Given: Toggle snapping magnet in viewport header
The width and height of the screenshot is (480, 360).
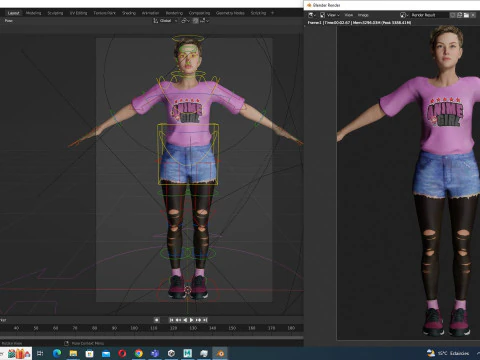Looking at the screenshot, I should click(x=195, y=21).
